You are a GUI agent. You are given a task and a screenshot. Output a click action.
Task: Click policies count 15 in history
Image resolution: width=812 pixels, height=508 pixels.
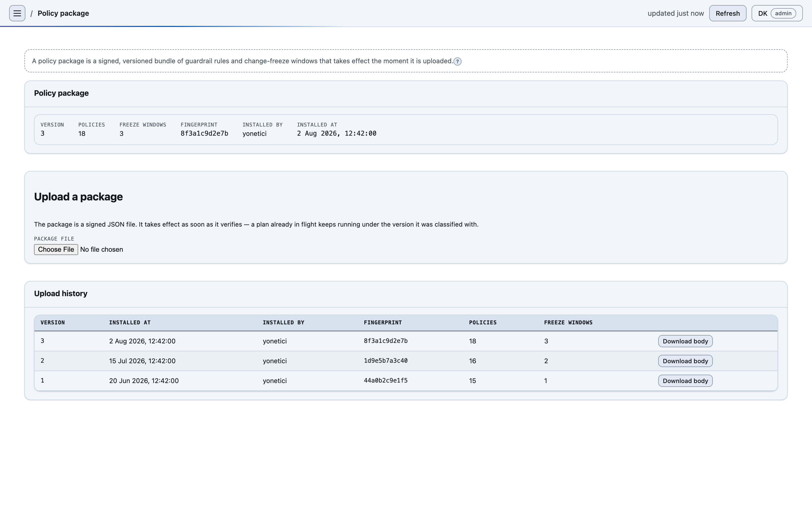[x=473, y=381]
